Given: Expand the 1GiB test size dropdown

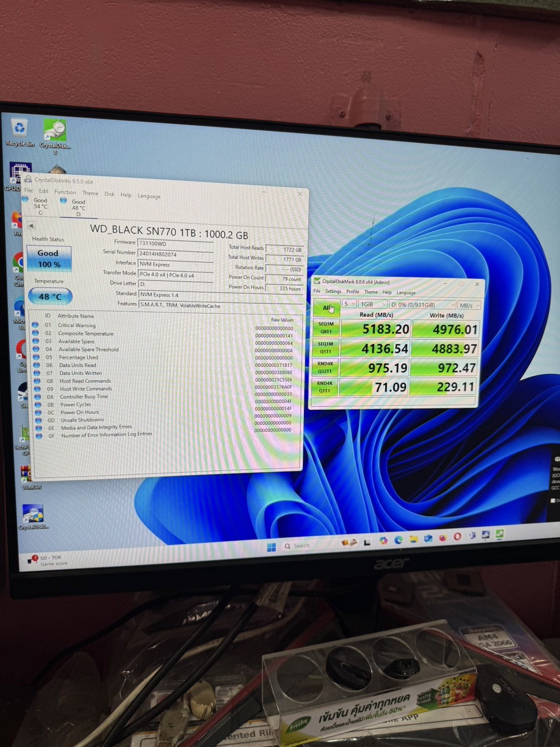Looking at the screenshot, I should [x=373, y=304].
